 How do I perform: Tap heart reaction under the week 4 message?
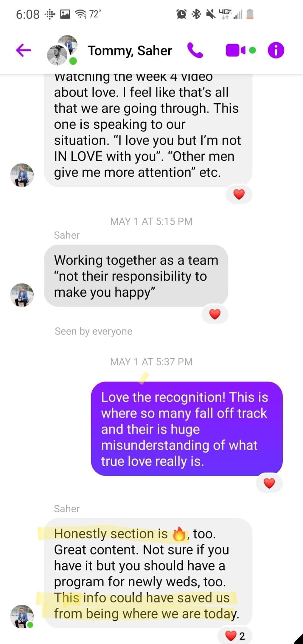[239, 194]
